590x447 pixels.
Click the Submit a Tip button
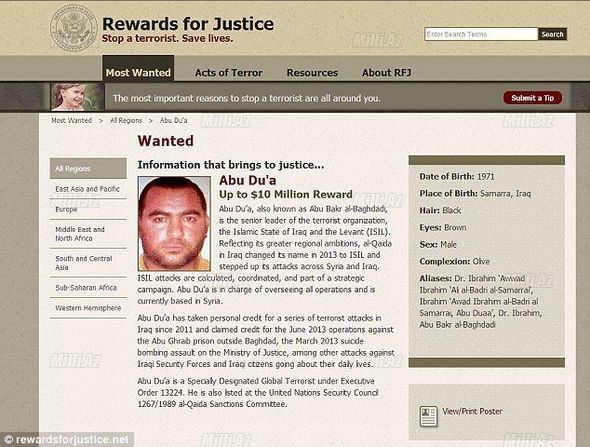click(532, 98)
